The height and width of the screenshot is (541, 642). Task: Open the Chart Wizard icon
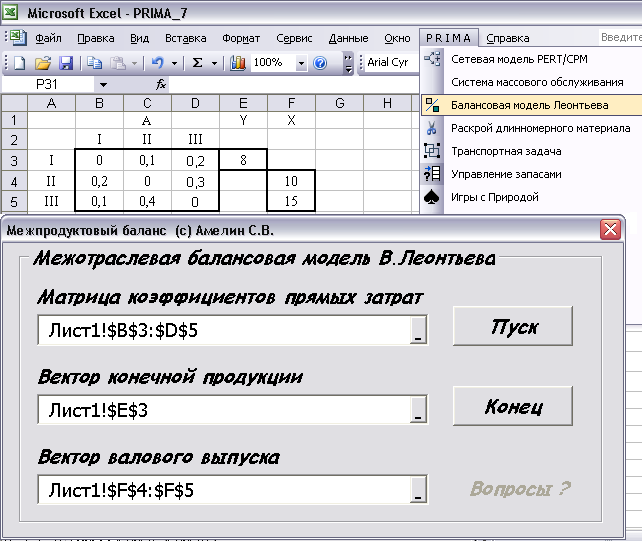[x=237, y=63]
